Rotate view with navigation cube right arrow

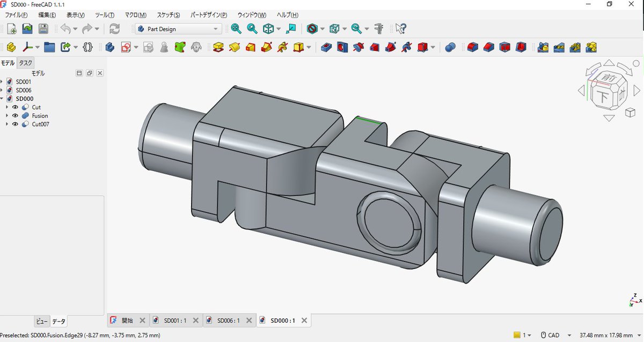point(636,92)
